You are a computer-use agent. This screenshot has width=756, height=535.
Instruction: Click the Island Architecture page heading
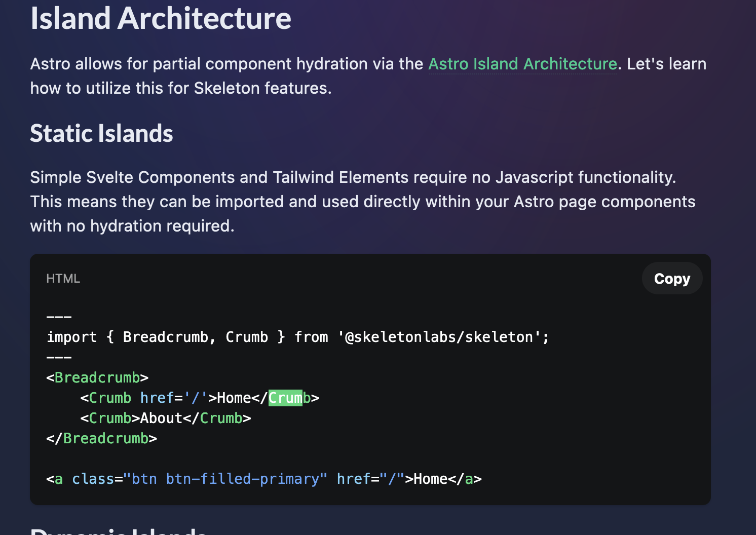coord(161,19)
